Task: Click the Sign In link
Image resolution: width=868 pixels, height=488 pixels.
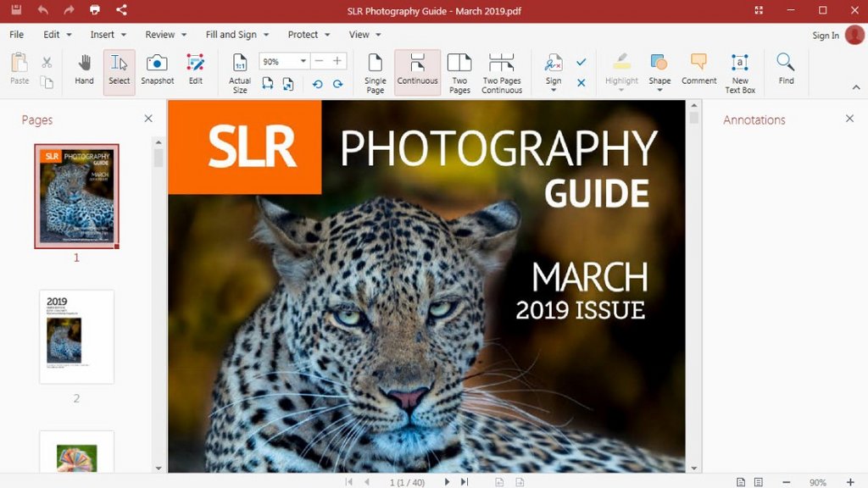Action: point(826,36)
